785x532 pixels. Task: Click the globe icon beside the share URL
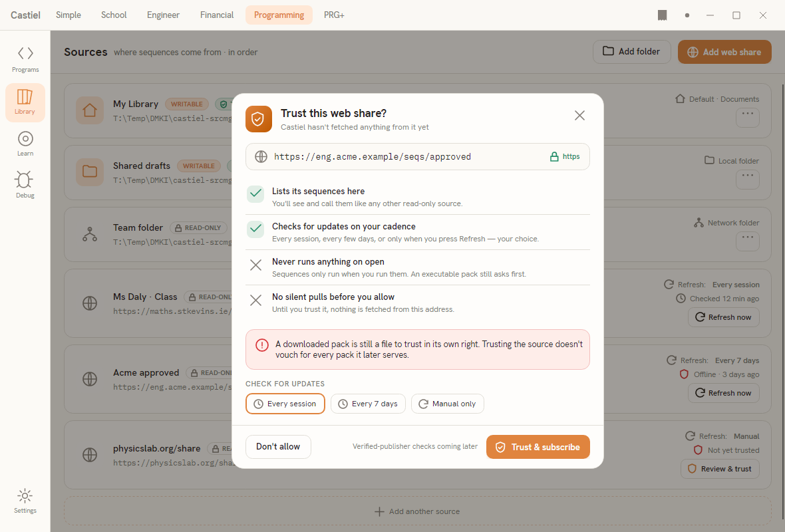[261, 157]
